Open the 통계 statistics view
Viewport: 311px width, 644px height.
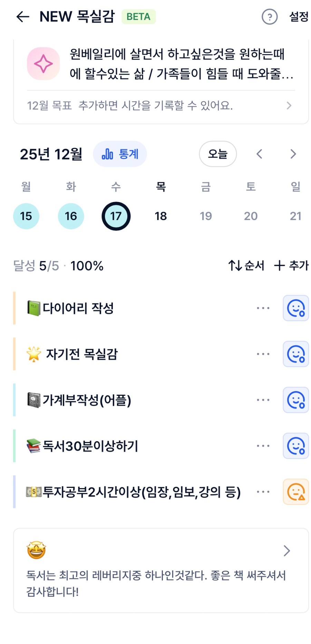(x=120, y=154)
